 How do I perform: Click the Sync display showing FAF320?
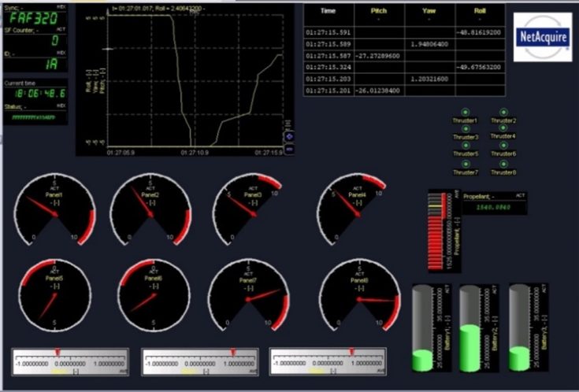34,18
